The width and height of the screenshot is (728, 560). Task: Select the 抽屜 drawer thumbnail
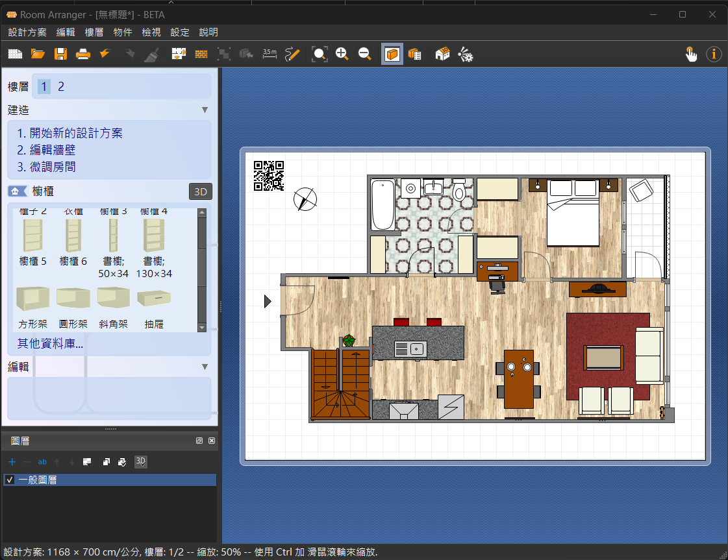pyautogui.click(x=155, y=308)
